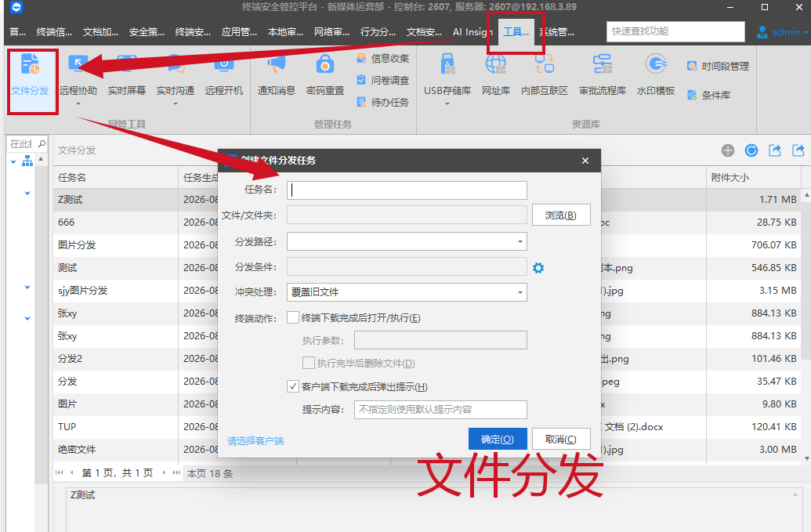Open the 文档加... menu tab
This screenshot has height=532, width=811.
100,32
